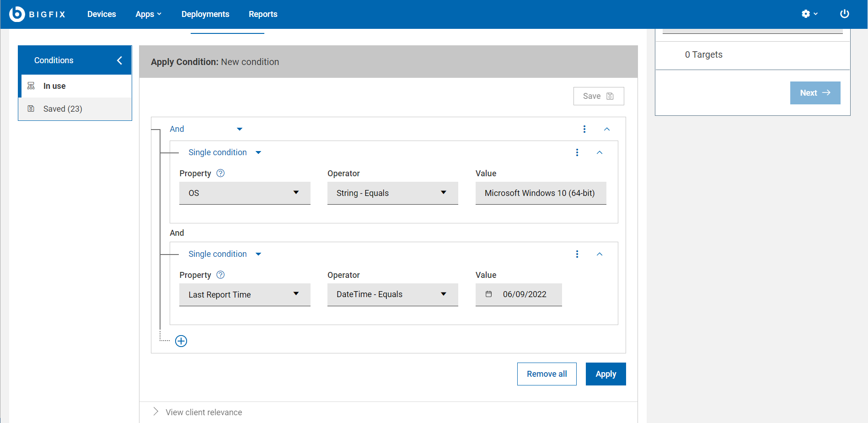Viewport: 868px width, 423px height.
Task: Collapse the top And group
Action: (x=607, y=129)
